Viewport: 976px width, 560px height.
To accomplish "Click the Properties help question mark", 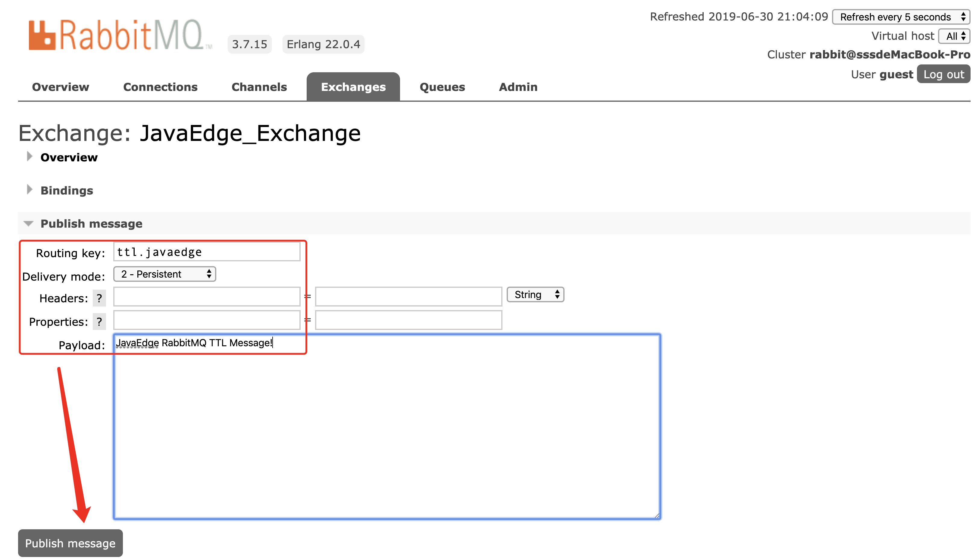I will [99, 322].
